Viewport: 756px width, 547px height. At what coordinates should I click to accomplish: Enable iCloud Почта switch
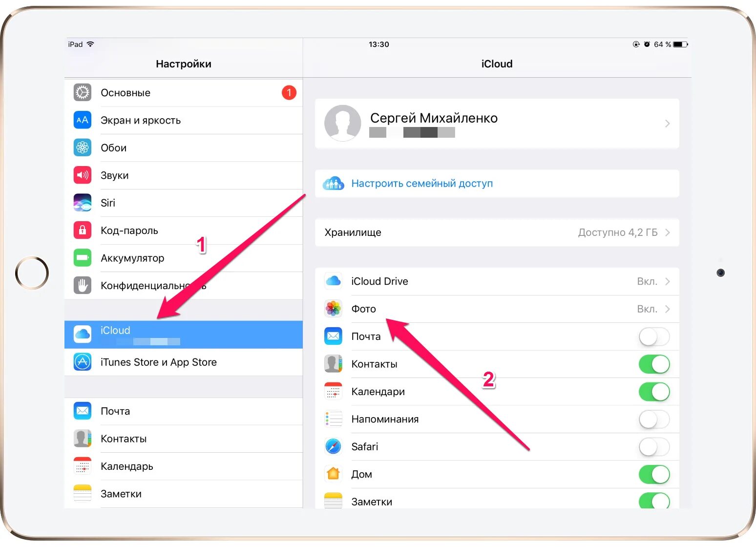654,337
